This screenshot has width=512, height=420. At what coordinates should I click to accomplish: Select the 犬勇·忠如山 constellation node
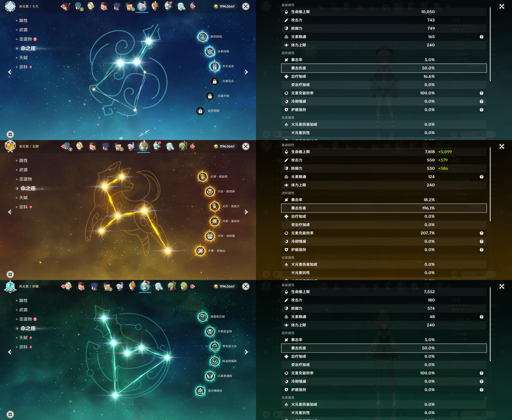(200, 251)
